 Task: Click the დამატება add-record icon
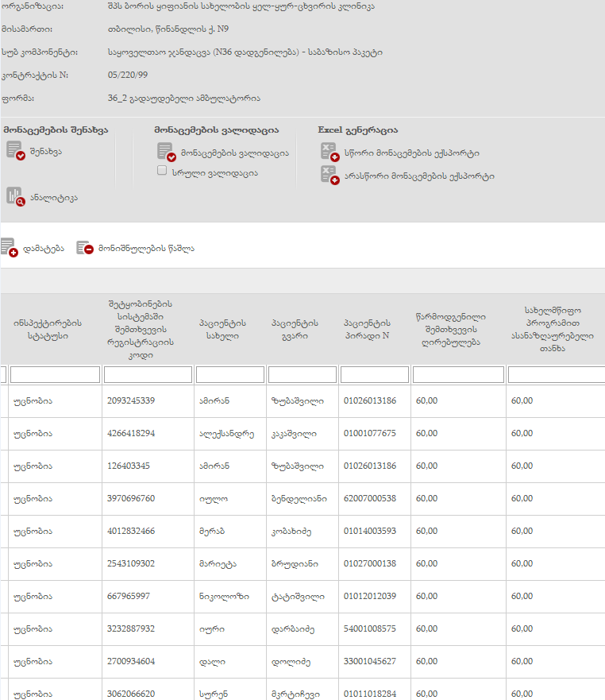click(10, 248)
